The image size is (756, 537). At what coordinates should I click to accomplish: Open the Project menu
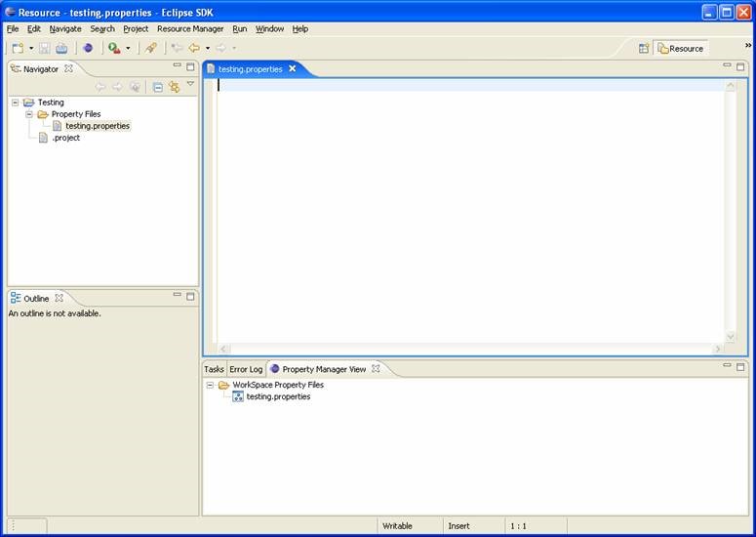136,29
